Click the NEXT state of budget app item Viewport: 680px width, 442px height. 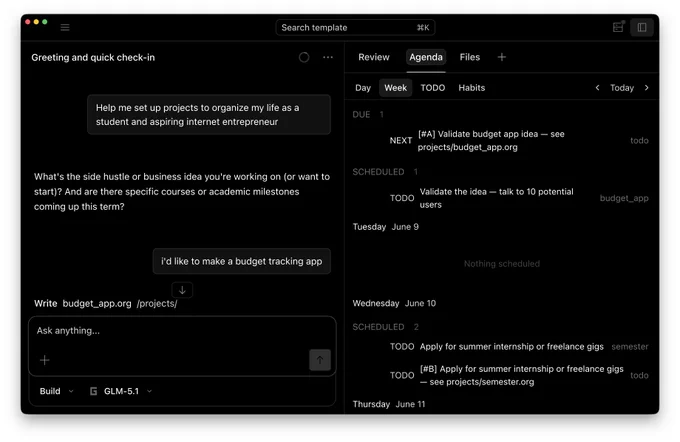(401, 141)
